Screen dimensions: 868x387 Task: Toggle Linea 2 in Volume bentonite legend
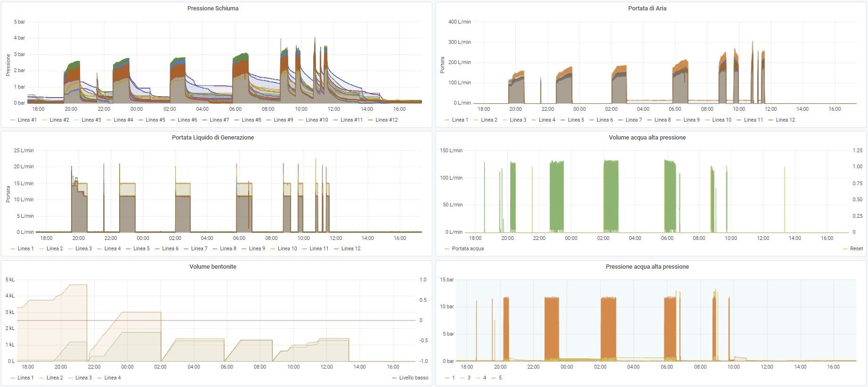point(55,378)
